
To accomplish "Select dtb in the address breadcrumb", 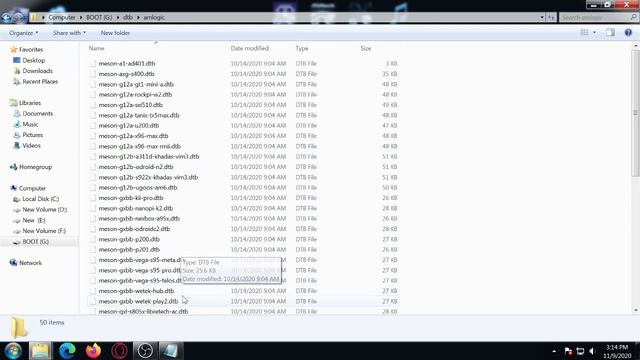I will (x=128, y=18).
